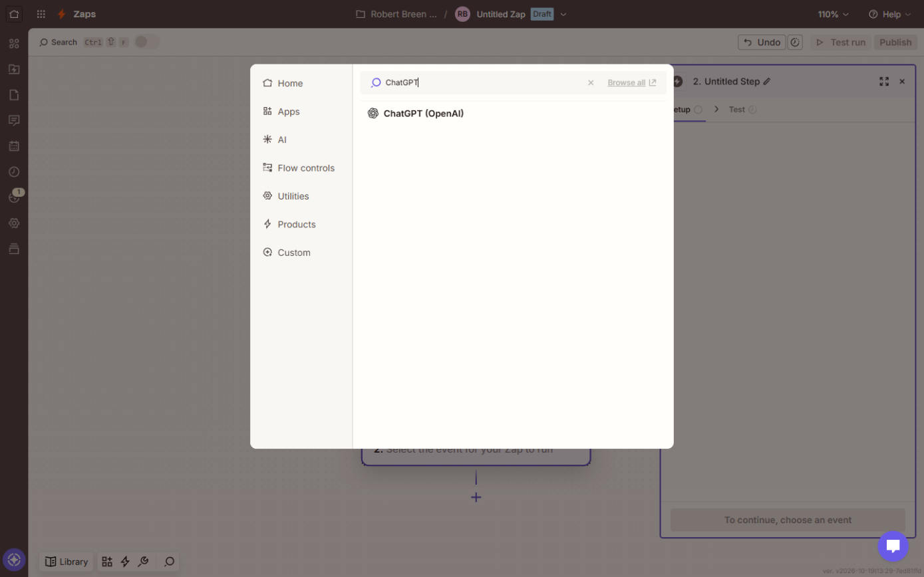This screenshot has width=924, height=577.
Task: Open the blank page icon in sidebar
Action: [x=14, y=94]
